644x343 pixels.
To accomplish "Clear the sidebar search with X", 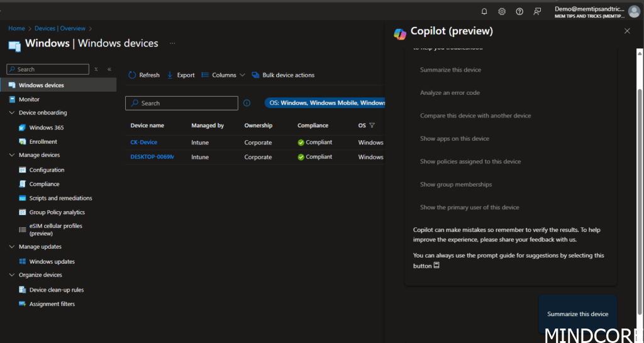I will 96,69.
